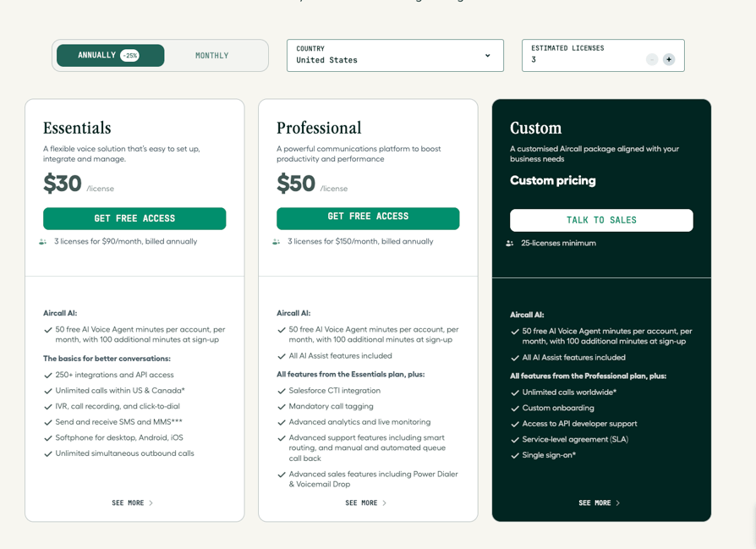Click the people icon under the Essentials plan
This screenshot has width=756, height=549.
[42, 242]
